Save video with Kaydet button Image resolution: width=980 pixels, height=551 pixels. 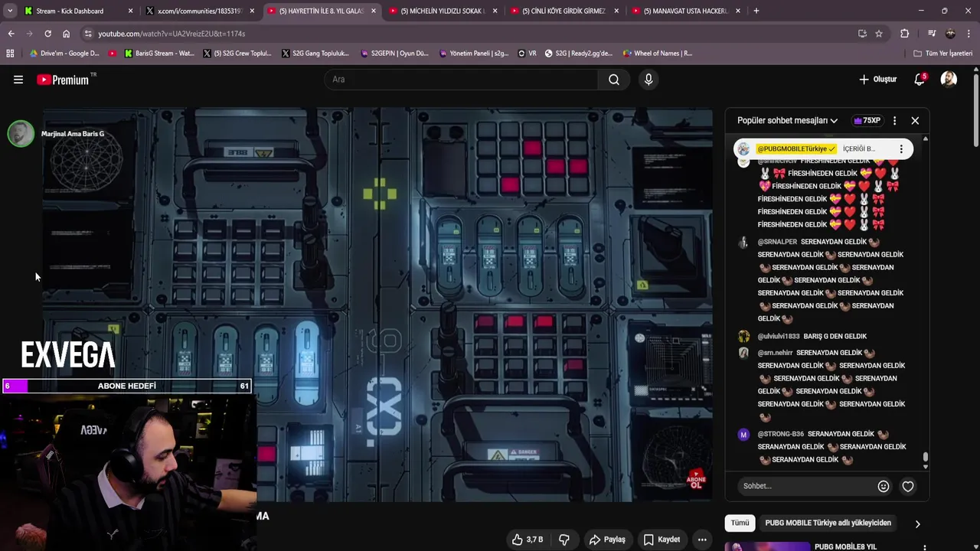(661, 540)
